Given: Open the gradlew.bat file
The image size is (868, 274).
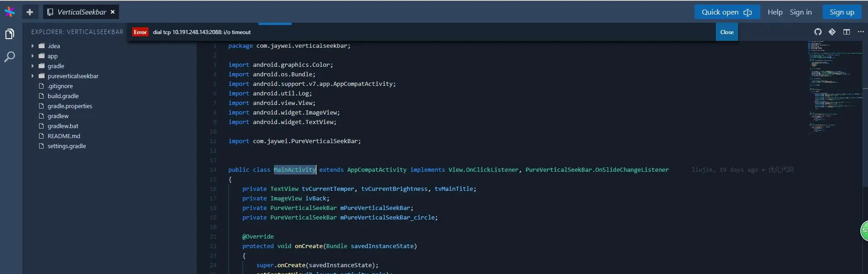Looking at the screenshot, I should (x=63, y=126).
